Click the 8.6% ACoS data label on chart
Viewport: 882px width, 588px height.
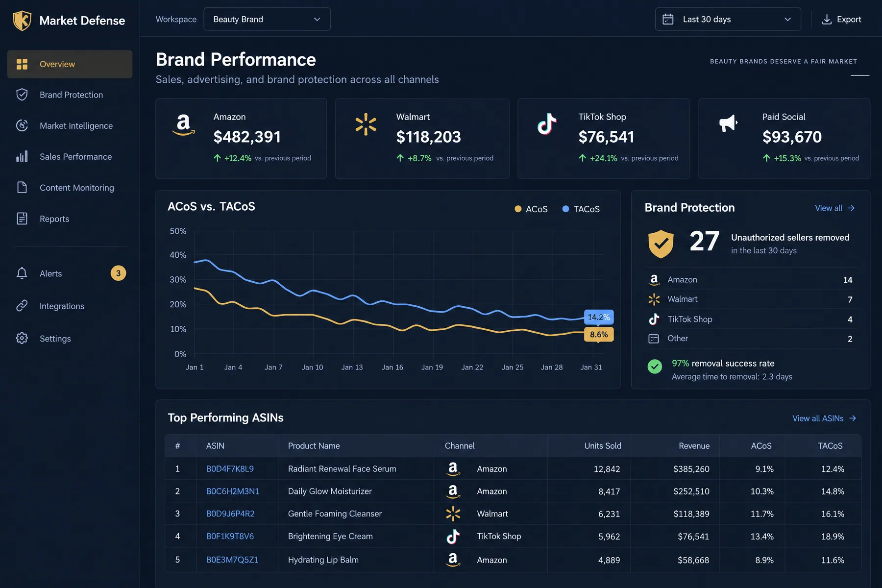click(x=599, y=335)
